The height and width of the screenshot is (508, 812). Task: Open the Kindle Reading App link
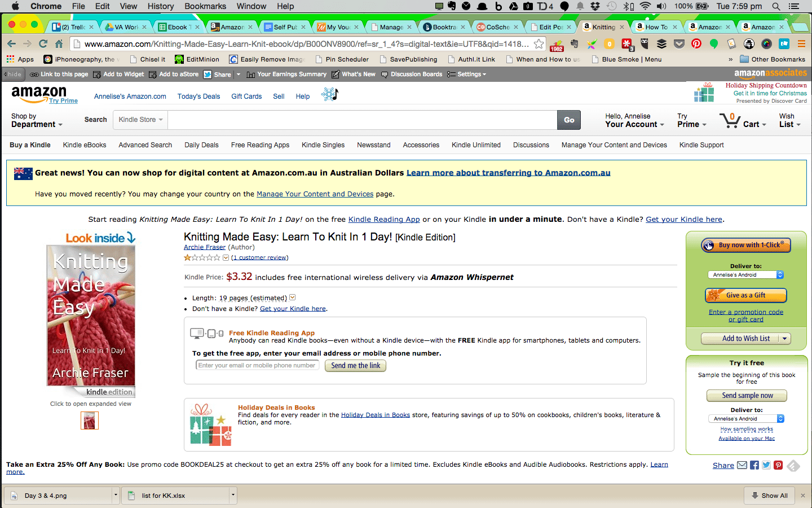coord(384,220)
